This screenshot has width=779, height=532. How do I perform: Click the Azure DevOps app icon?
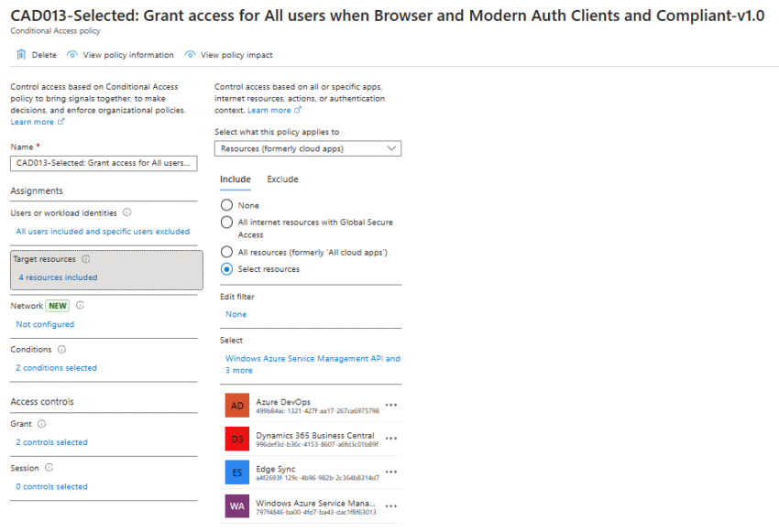236,404
